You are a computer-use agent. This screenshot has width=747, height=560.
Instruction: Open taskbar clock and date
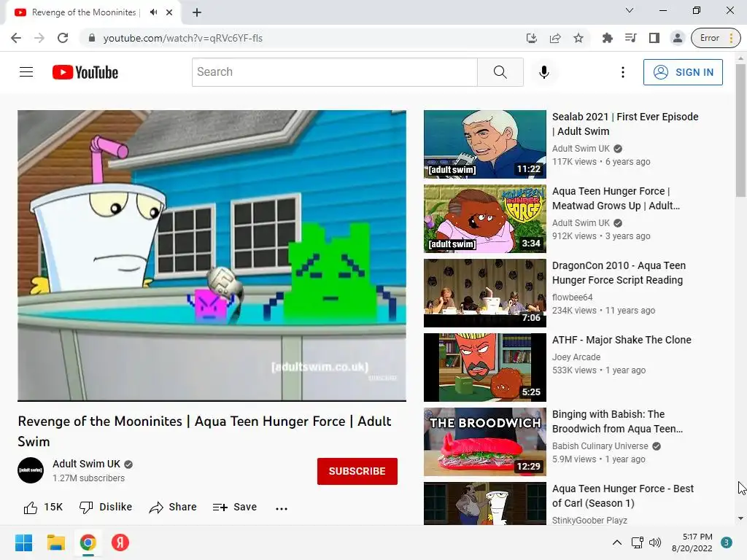click(692, 542)
